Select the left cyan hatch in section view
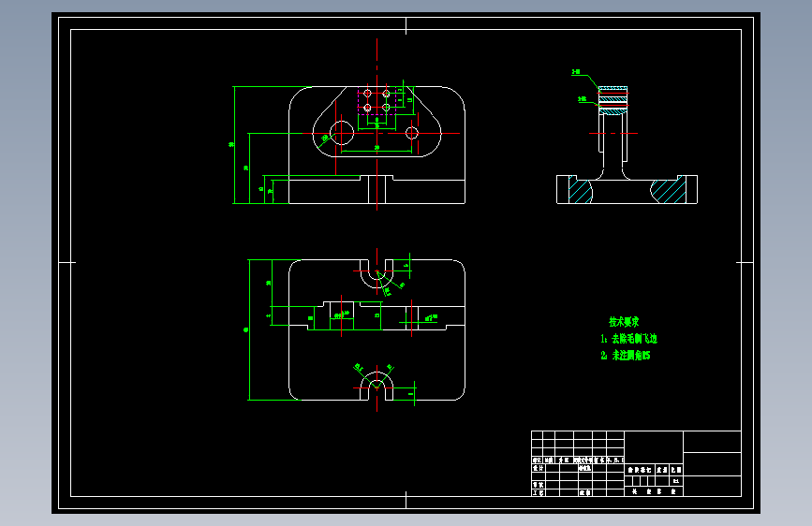This screenshot has width=812, height=526. (581, 189)
